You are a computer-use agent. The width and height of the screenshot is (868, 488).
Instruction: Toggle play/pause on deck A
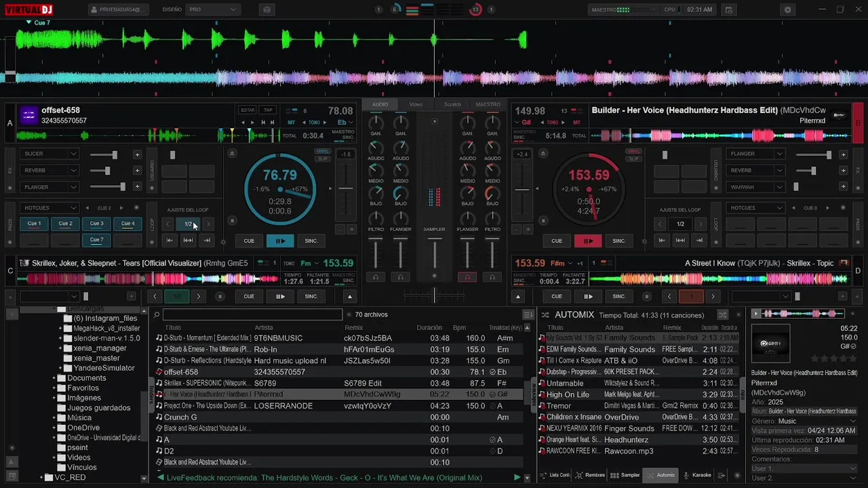[x=280, y=241]
